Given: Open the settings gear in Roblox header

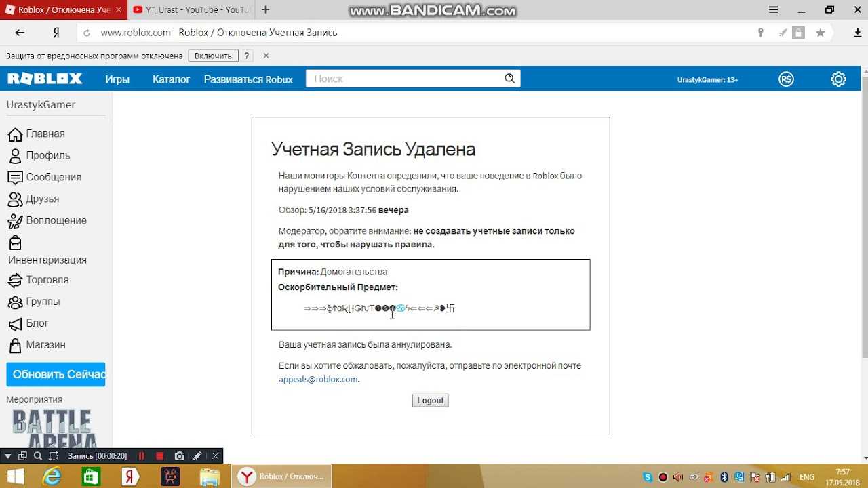Looking at the screenshot, I should pos(839,79).
